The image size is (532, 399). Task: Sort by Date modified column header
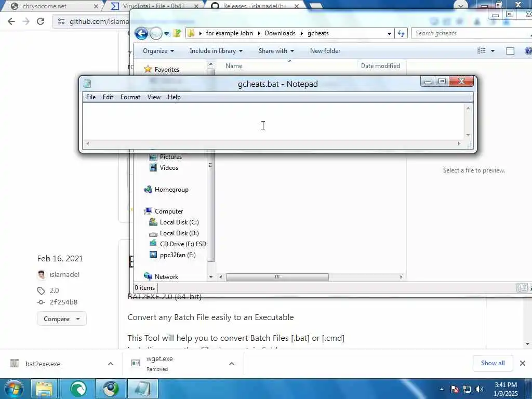[380, 66]
